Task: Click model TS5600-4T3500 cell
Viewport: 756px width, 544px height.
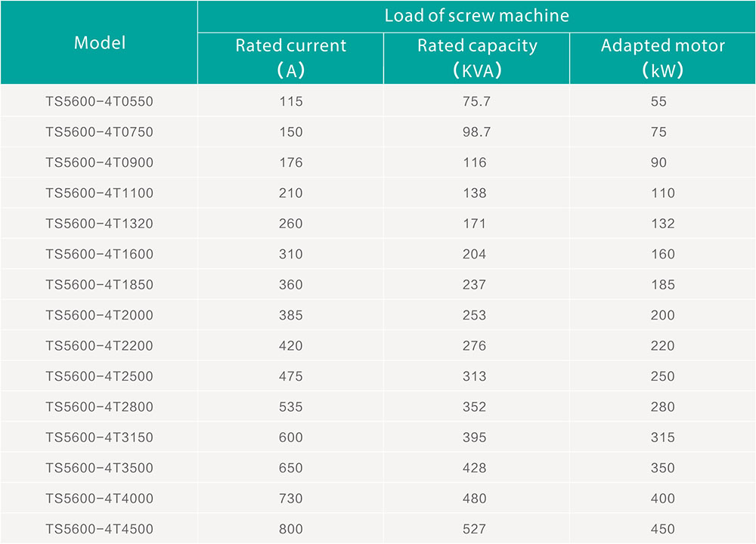Action: coord(99,468)
